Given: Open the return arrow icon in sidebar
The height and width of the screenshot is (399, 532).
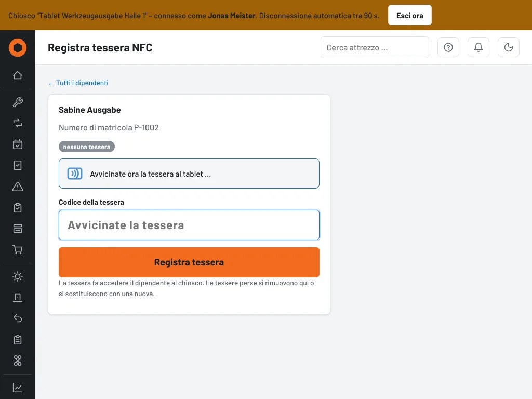Looking at the screenshot, I should [x=18, y=318].
